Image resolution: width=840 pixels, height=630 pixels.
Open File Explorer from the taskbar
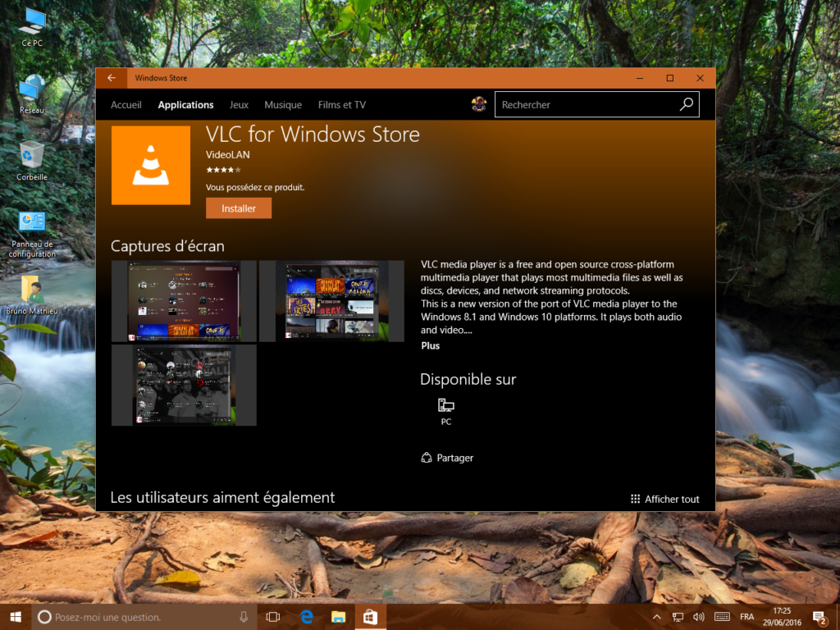(x=338, y=616)
